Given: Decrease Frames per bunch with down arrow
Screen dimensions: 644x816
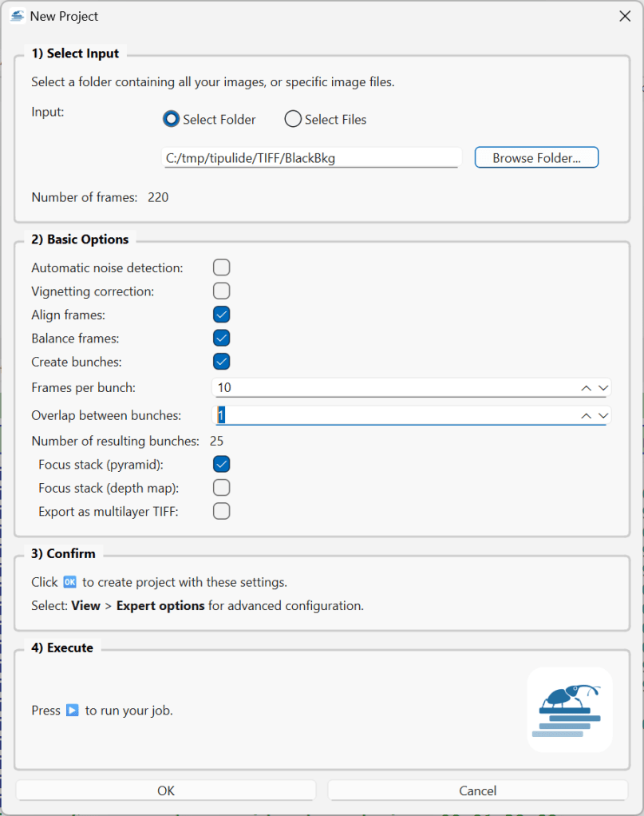Looking at the screenshot, I should (603, 388).
